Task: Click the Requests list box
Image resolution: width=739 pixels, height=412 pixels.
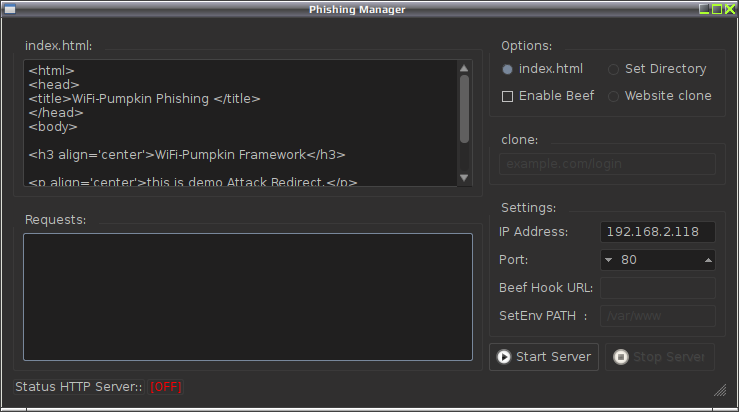Action: (248, 297)
